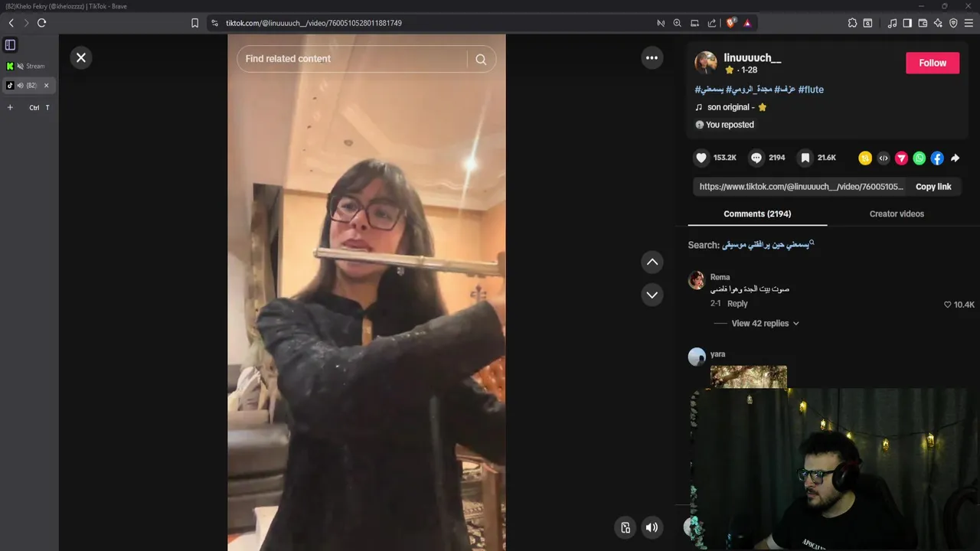Click the Find related content search field

point(352,59)
